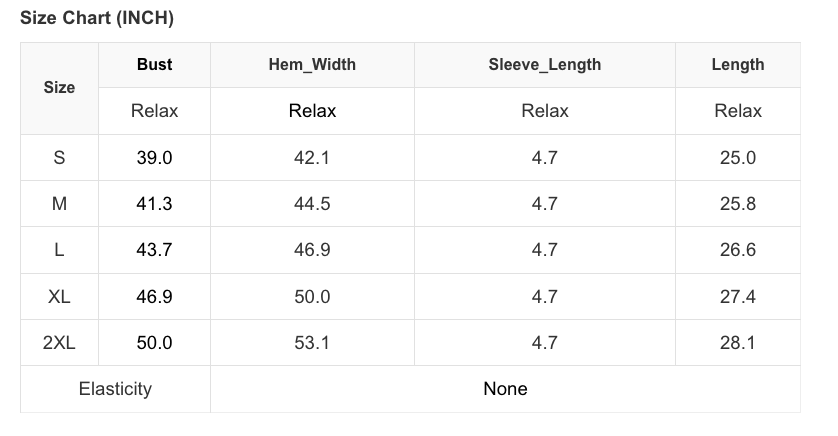
Task: Select the M size row label
Action: (x=59, y=204)
